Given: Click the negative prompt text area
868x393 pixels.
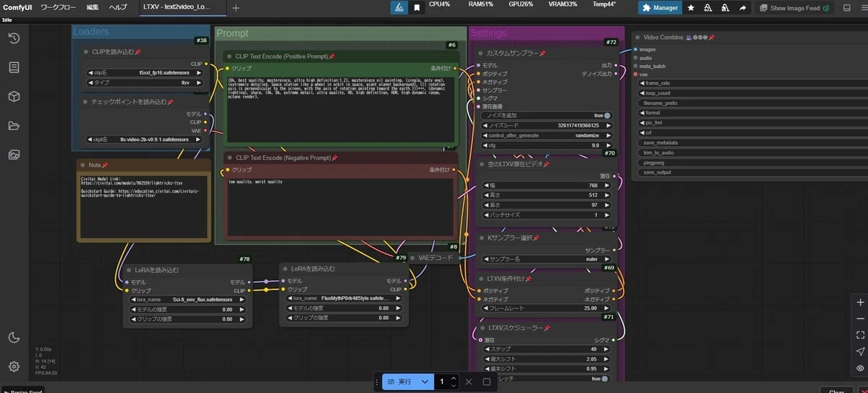Looking at the screenshot, I should click(x=341, y=206).
